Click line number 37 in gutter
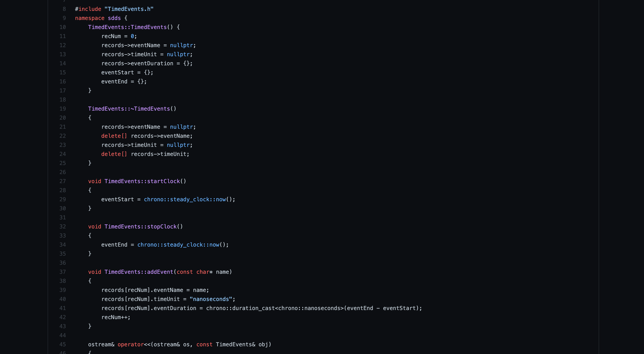The width and height of the screenshot is (644, 354). [63, 272]
